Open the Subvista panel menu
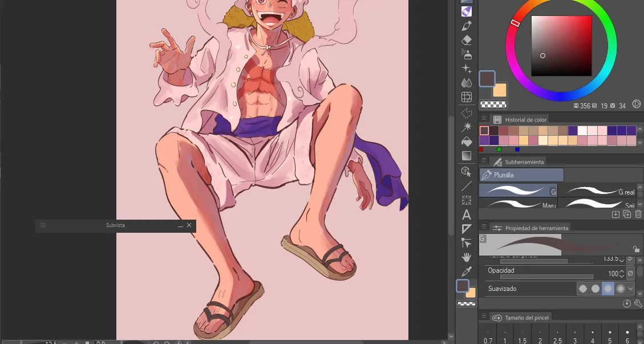Image resolution: width=644 pixels, height=344 pixels. coord(43,225)
